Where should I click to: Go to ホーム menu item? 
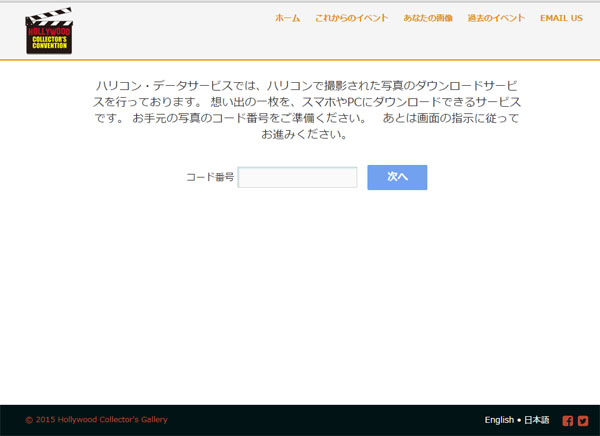[287, 18]
